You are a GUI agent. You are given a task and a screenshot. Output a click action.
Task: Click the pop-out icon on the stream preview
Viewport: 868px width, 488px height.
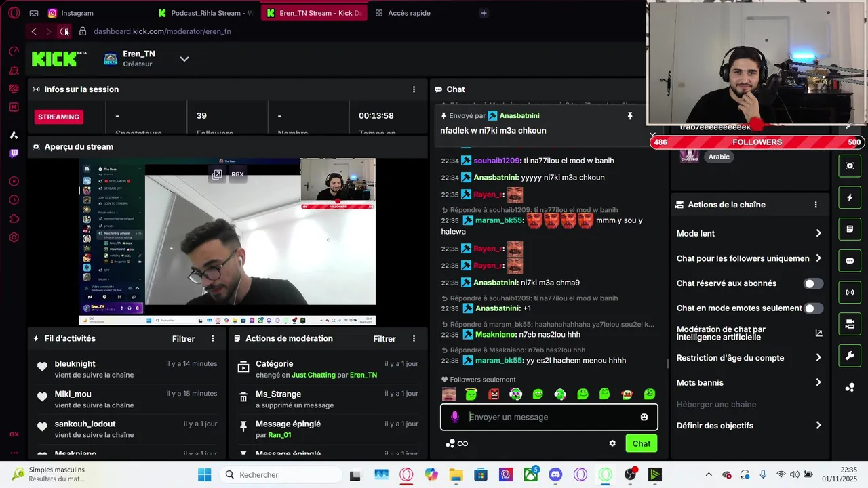click(217, 174)
